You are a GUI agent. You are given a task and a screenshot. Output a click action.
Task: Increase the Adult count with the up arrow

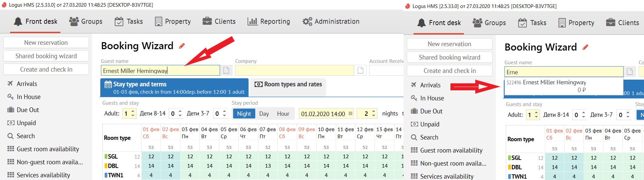133,111
